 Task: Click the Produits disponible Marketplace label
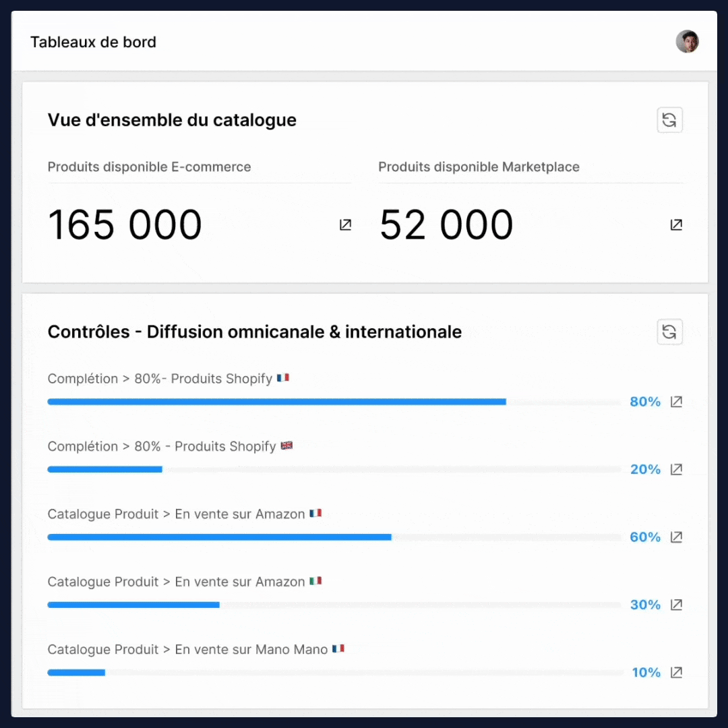(x=479, y=167)
